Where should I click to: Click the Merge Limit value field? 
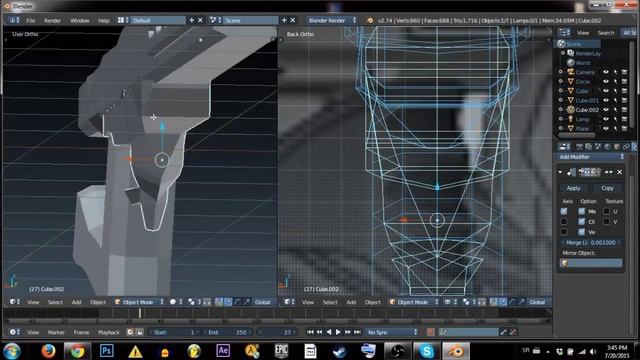[x=591, y=242]
